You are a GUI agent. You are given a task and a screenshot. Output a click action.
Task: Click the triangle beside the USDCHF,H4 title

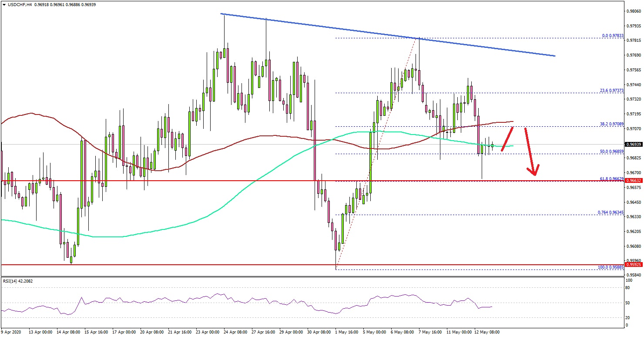[x=3, y=4]
